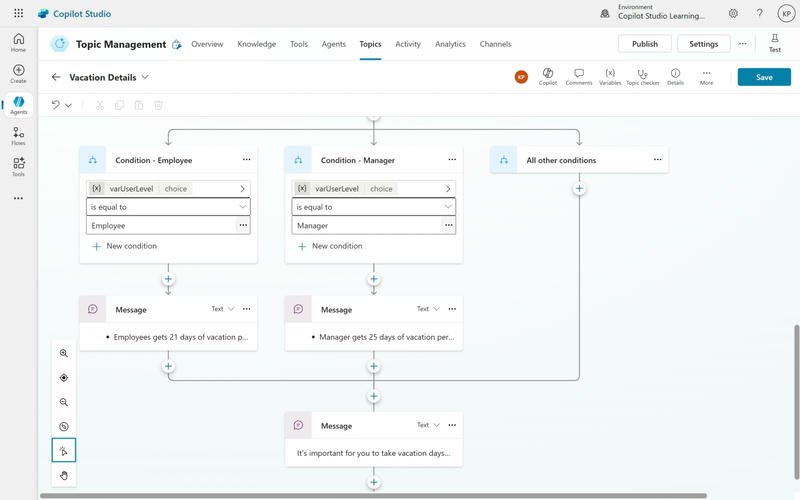Open Flows in left sidebar

(x=18, y=136)
